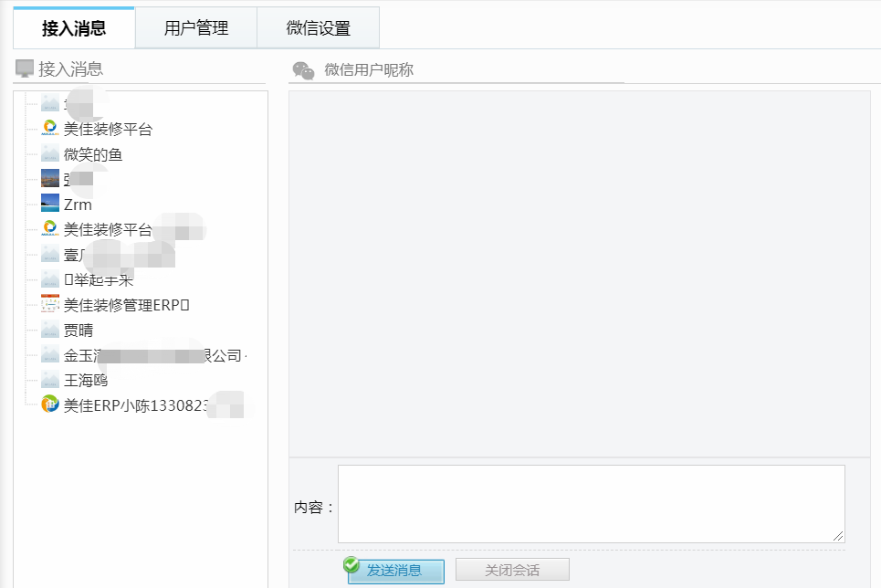Click the chat bubble icon near 微信用户昵称
881x588 pixels.
[301, 68]
